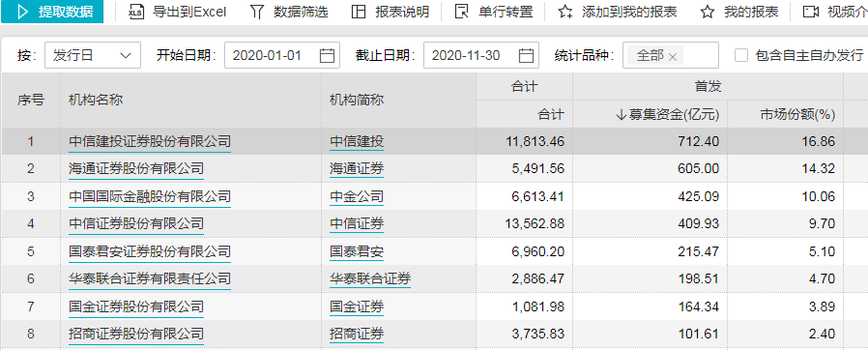Click the 报表说明 panel icon
This screenshot has width=868, height=350.
point(359,12)
